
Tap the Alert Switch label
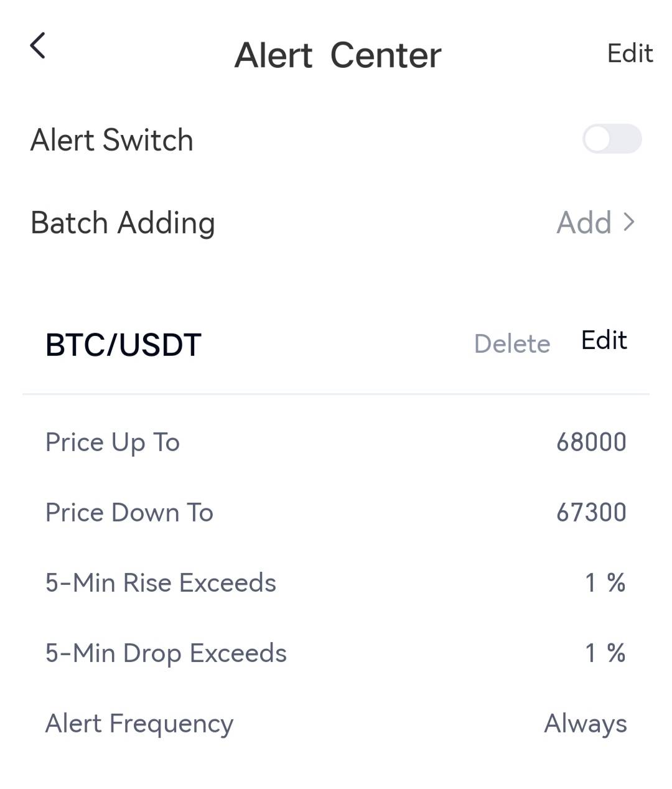pyautogui.click(x=112, y=140)
